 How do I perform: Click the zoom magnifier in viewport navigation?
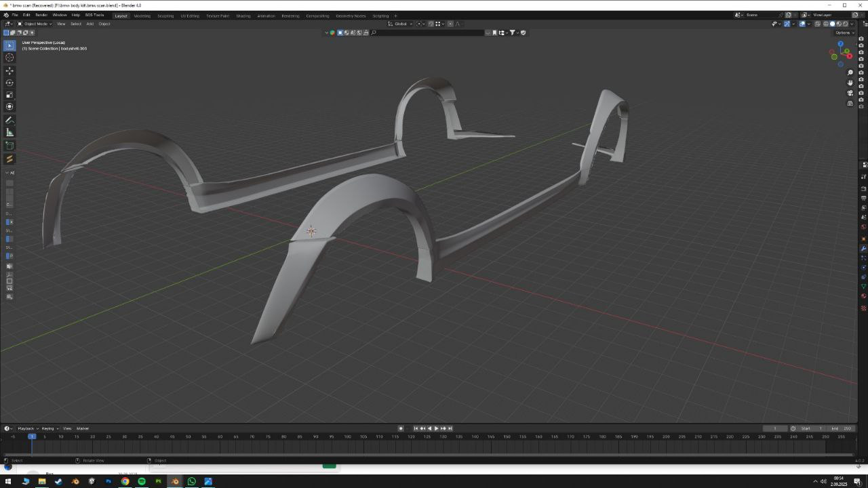pyautogui.click(x=850, y=73)
